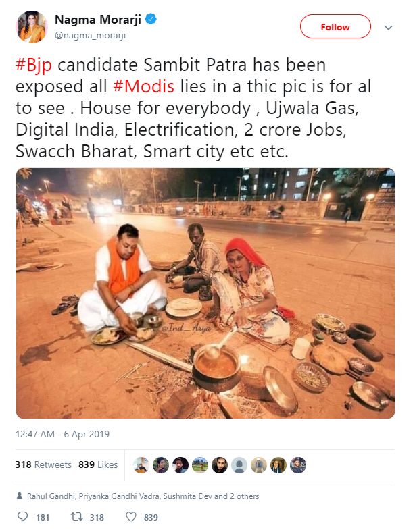Image resolution: width=413 pixels, height=532 pixels.
Task: Open the Nagma Morarji display name link
Action: (98, 20)
